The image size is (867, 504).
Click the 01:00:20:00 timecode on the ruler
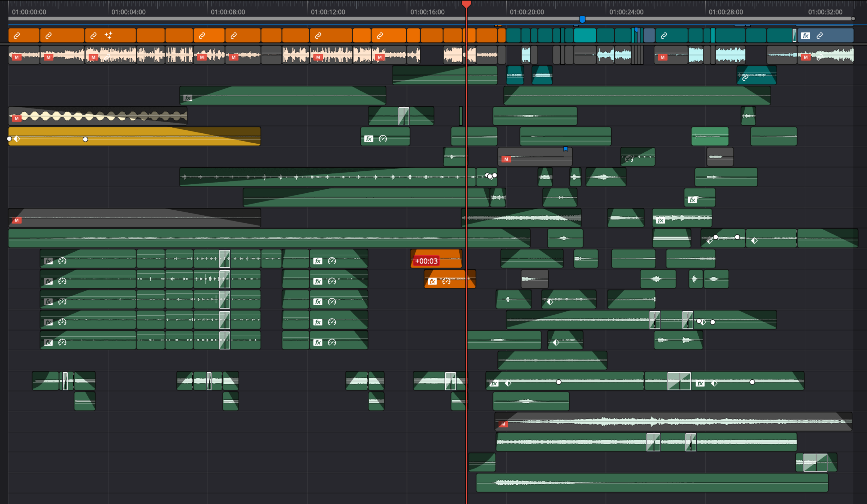pyautogui.click(x=527, y=12)
